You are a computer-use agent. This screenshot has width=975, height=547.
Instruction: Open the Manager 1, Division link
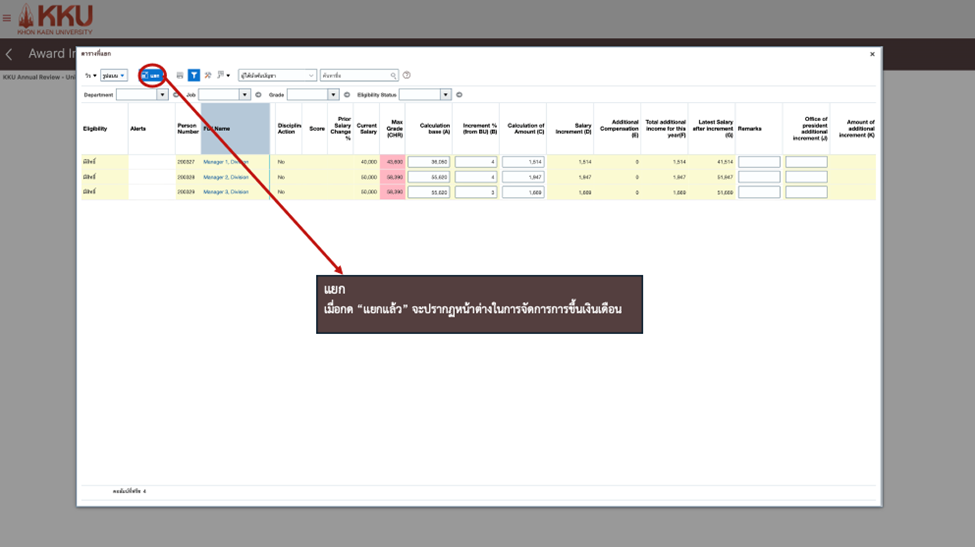pyautogui.click(x=225, y=162)
